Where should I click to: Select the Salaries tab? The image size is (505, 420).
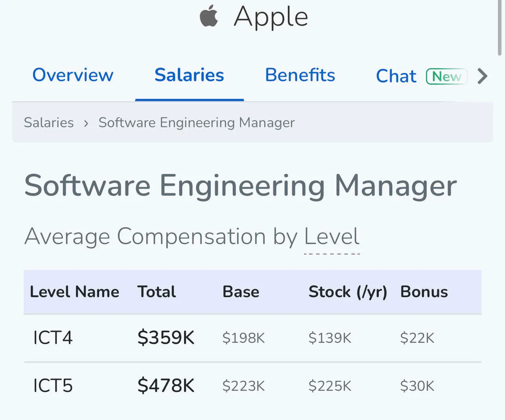coord(189,75)
